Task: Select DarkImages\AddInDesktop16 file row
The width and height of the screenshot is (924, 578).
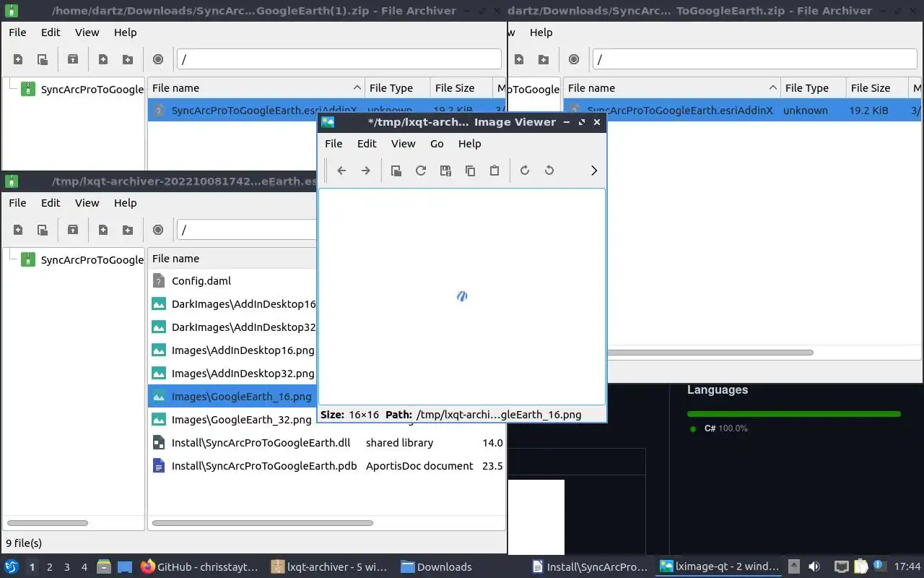Action: click(232, 304)
